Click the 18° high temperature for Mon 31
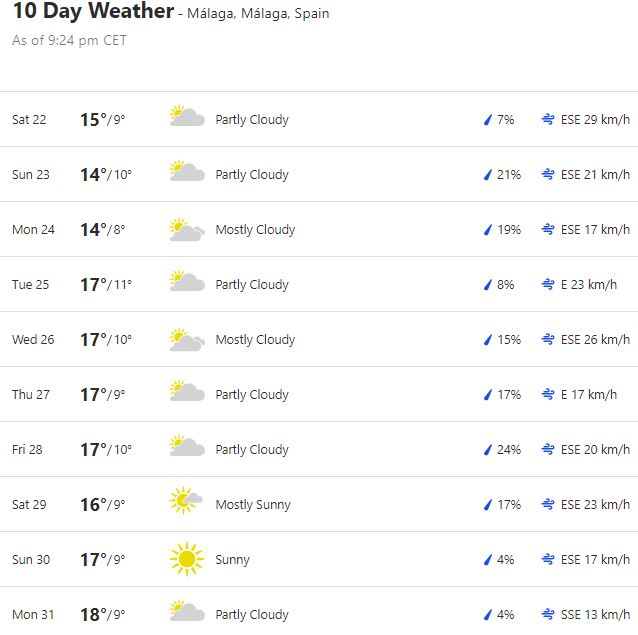The width and height of the screenshot is (638, 635). pyautogui.click(x=93, y=614)
